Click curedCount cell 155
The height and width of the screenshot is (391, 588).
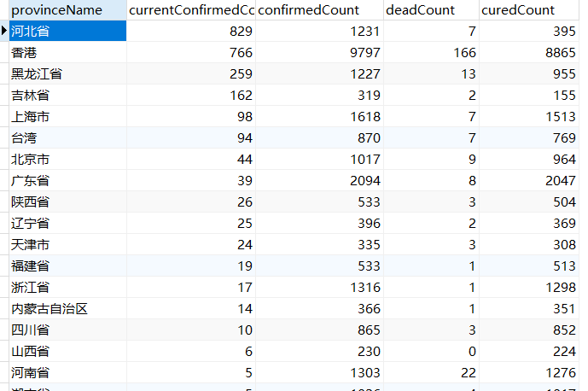529,95
